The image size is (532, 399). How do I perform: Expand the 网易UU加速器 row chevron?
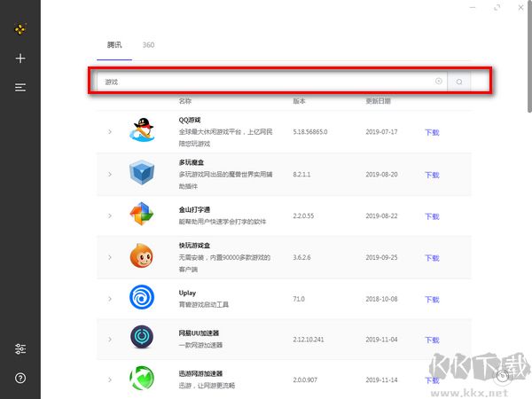110,340
